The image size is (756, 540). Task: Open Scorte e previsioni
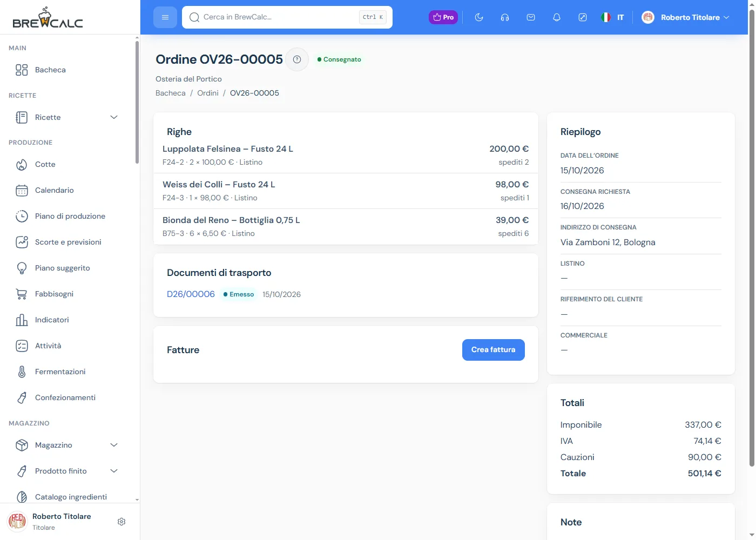[67, 242]
